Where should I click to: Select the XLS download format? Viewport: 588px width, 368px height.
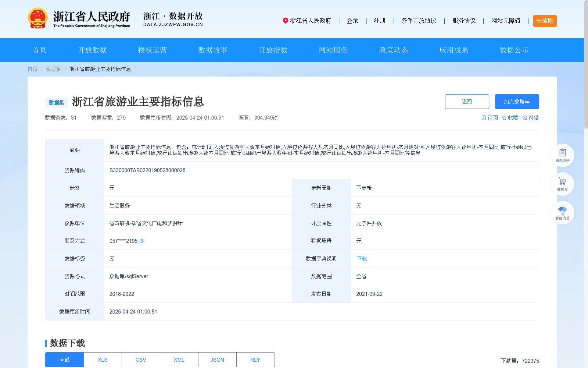(102, 360)
